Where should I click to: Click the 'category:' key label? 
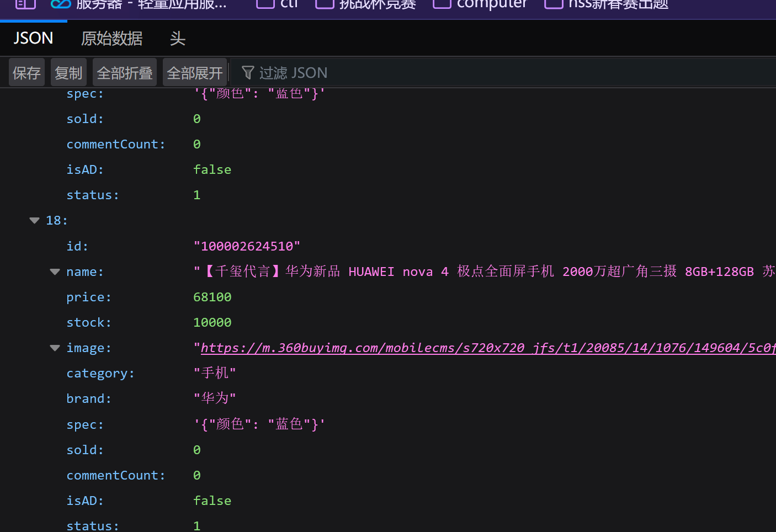click(100, 373)
